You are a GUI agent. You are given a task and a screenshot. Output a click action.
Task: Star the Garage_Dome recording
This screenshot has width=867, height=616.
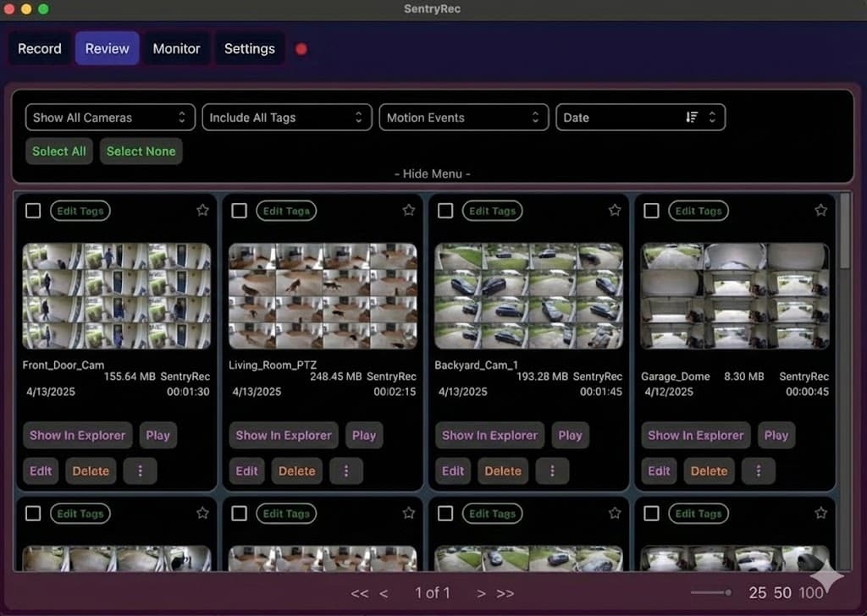tap(820, 209)
